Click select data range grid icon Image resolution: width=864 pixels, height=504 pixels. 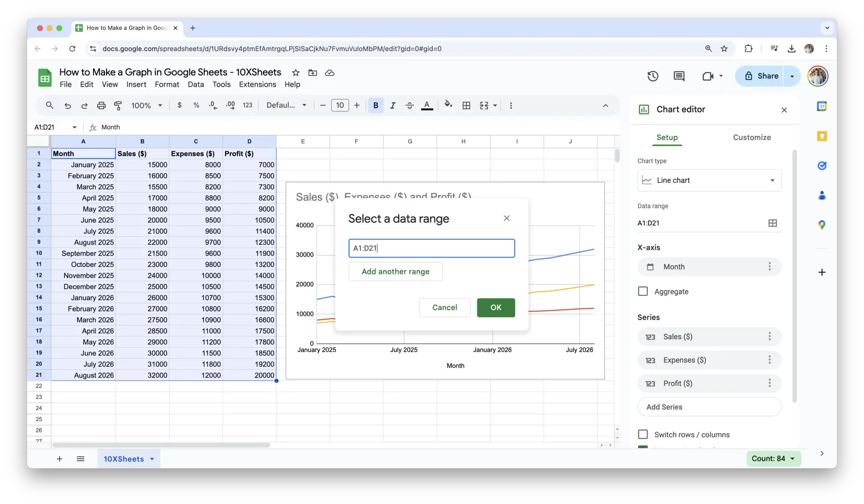(772, 223)
